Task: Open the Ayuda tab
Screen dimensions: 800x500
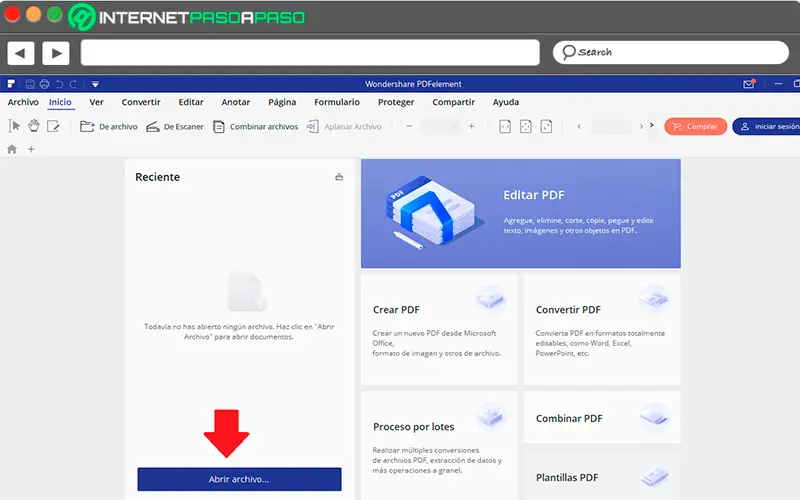Action: point(506,102)
